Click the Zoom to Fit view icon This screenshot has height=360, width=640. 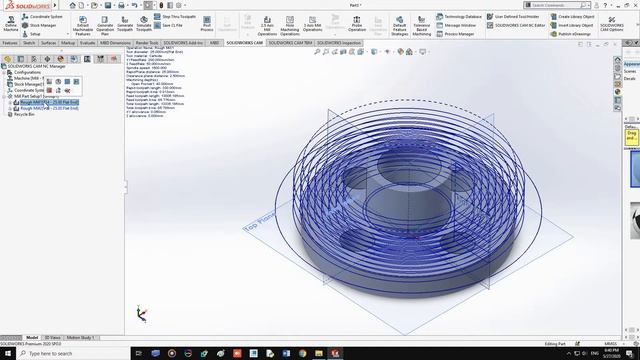(317, 52)
